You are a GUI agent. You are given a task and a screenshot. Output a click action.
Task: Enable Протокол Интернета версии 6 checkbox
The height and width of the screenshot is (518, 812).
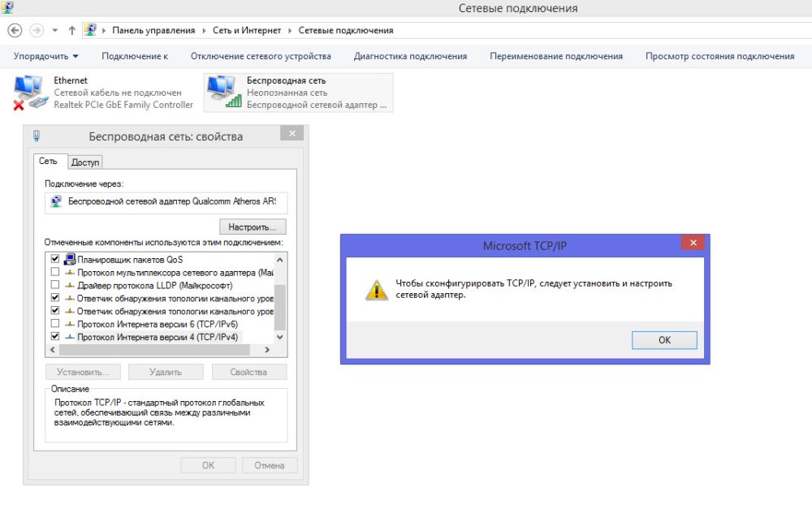click(55, 323)
